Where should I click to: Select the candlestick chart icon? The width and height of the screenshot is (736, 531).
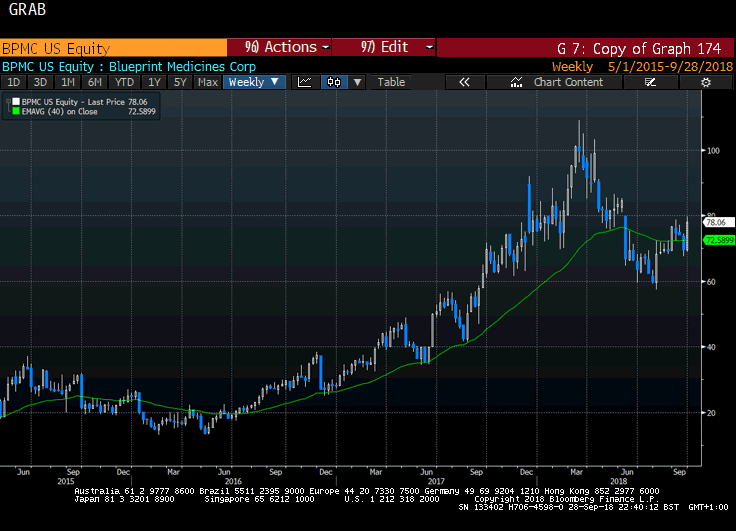[334, 82]
